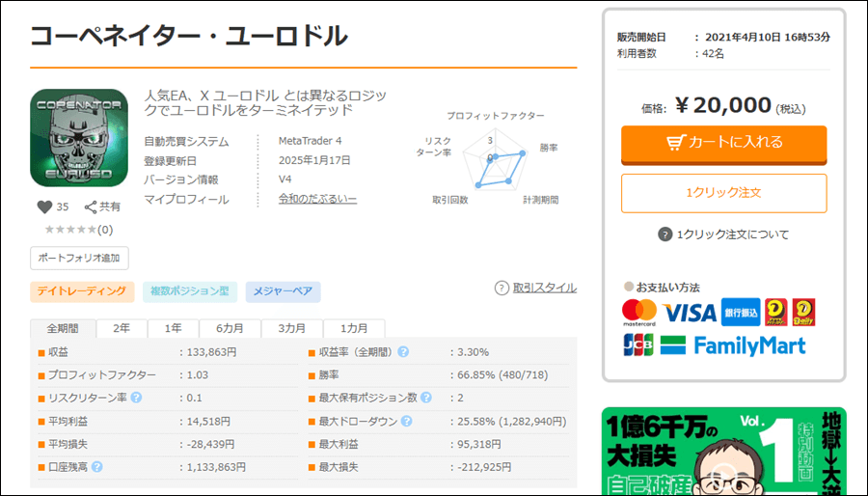The height and width of the screenshot is (496, 868).
Task: Switch to the 2年 period tab
Action: coord(122,328)
